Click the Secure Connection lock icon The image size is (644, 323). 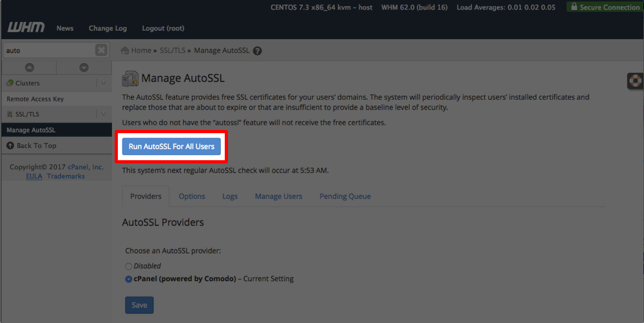tap(574, 6)
